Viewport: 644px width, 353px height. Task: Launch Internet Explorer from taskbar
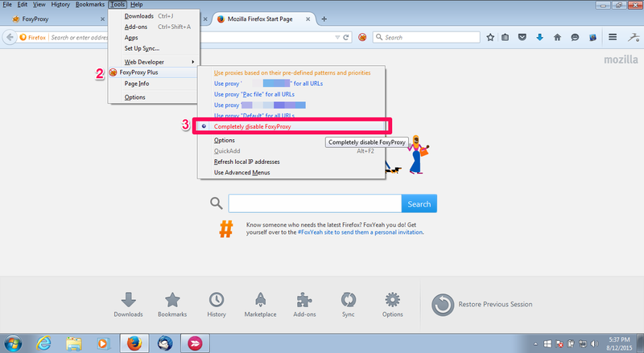coord(43,343)
